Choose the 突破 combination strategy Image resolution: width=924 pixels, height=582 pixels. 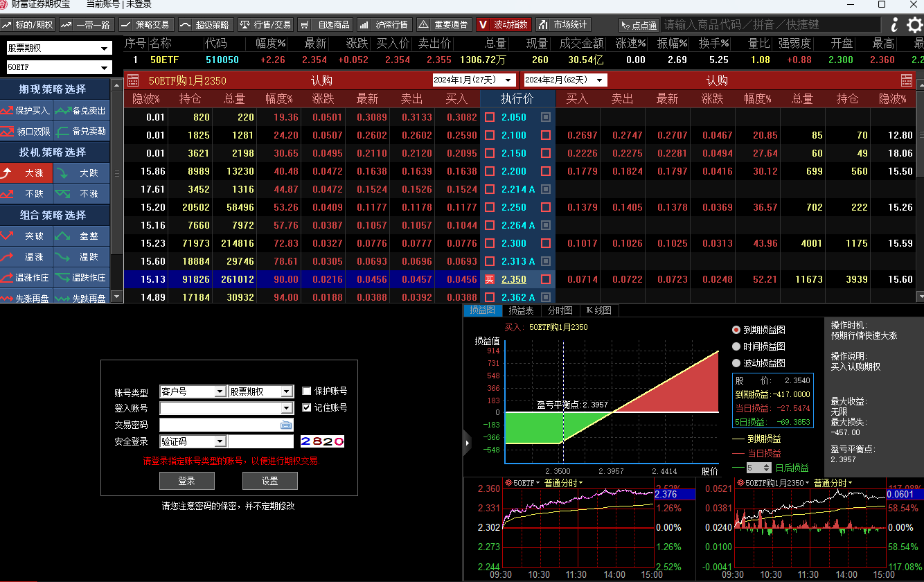(x=27, y=236)
